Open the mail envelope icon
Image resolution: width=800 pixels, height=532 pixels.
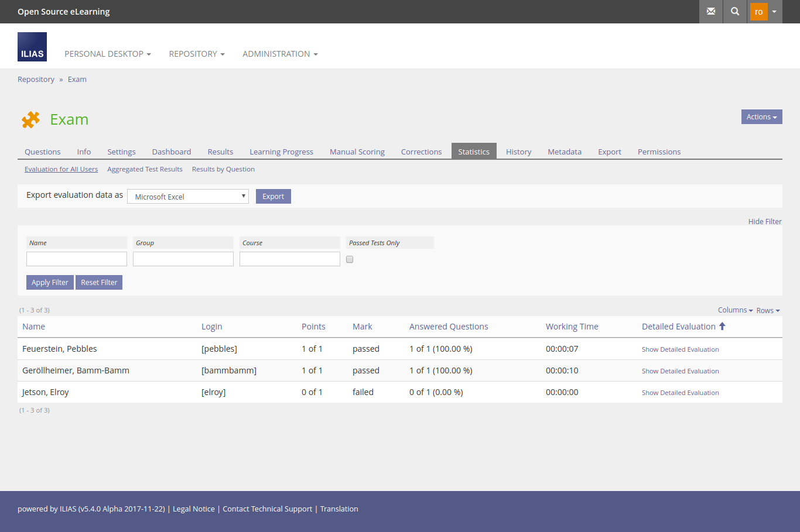coord(711,12)
